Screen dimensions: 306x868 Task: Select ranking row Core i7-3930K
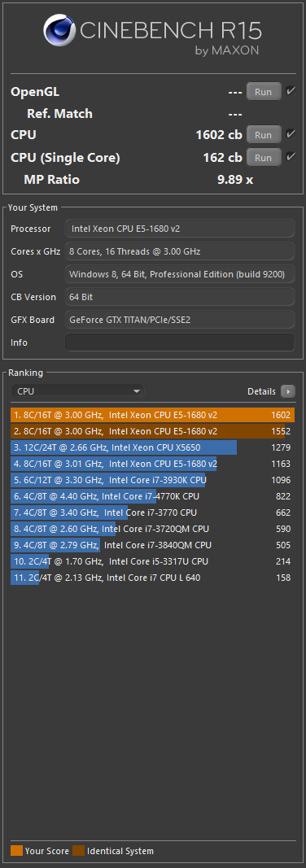point(153,480)
